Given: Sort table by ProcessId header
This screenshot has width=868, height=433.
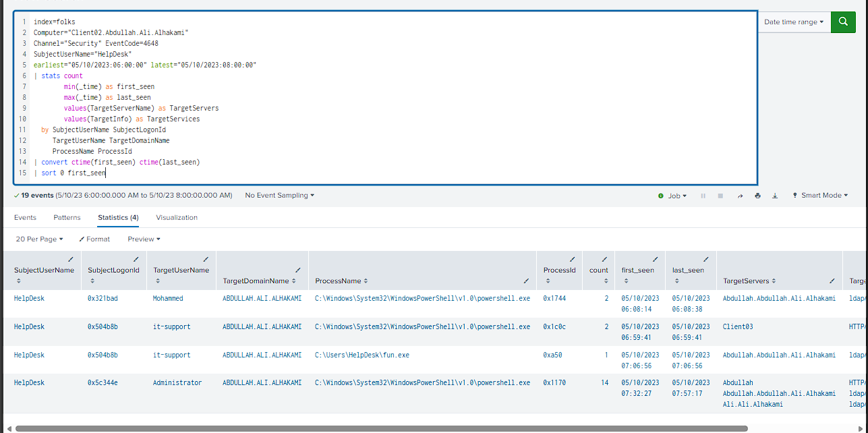Looking at the screenshot, I should tap(559, 270).
